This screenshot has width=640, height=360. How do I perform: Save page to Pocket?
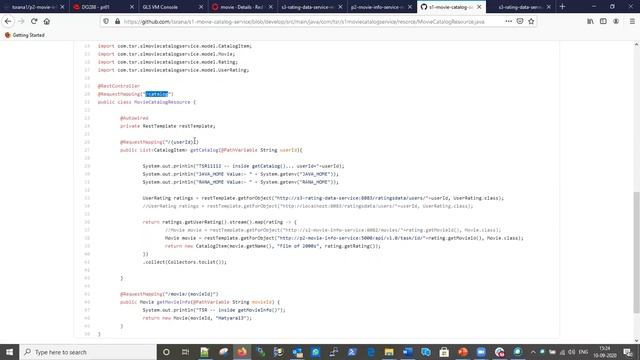click(520, 21)
